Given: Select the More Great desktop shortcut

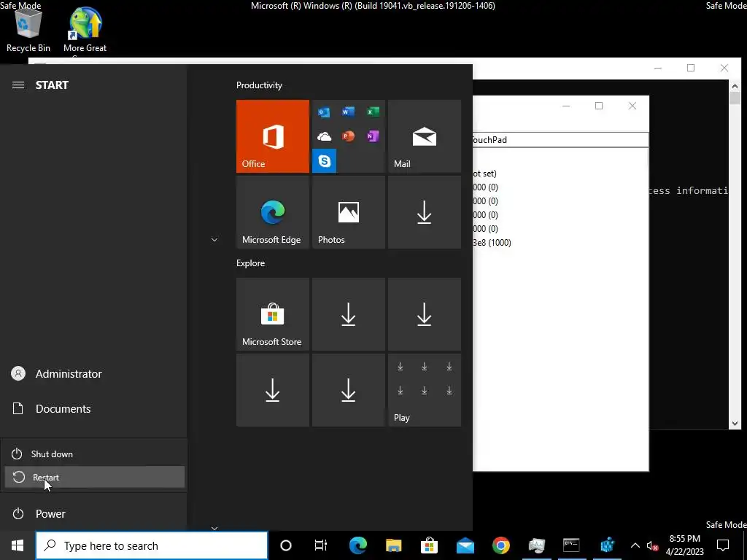Looking at the screenshot, I should pos(85,30).
